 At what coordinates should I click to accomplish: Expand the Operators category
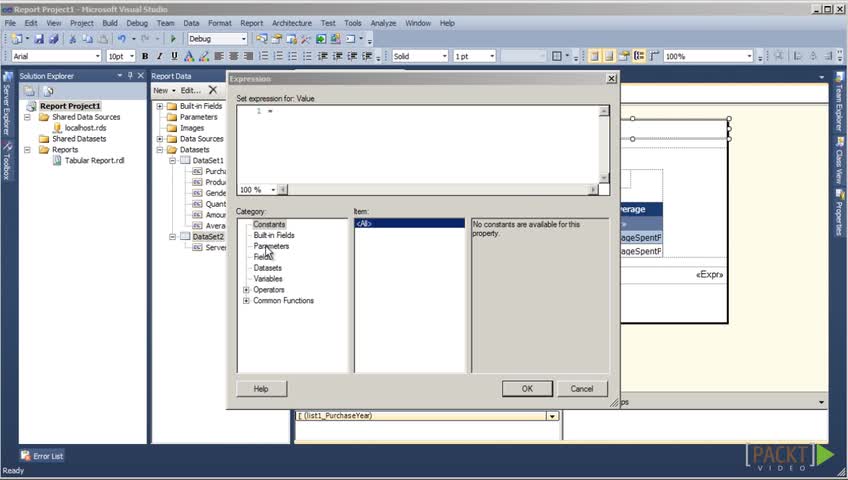tap(246, 290)
